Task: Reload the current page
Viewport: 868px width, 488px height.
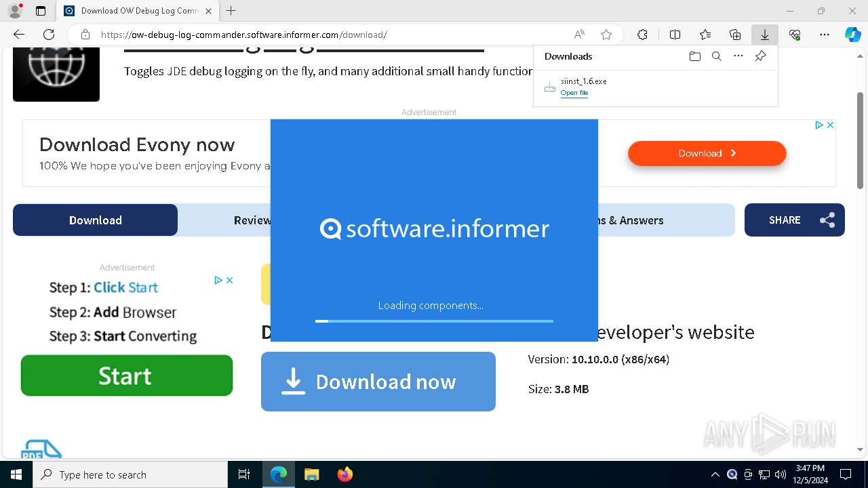Action: (49, 35)
